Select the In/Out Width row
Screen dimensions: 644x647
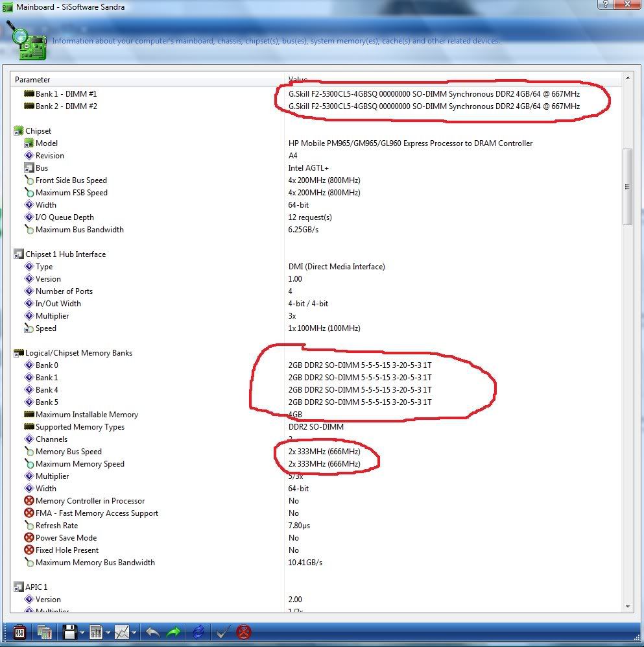pyautogui.click(x=315, y=304)
